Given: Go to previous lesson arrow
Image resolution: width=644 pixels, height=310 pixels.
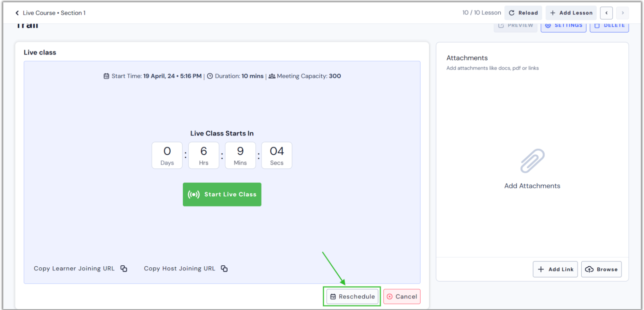Looking at the screenshot, I should [x=606, y=13].
